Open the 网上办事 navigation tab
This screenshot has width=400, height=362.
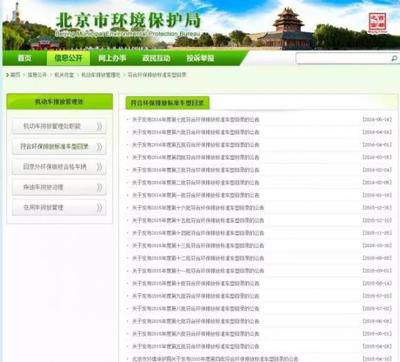click(x=112, y=58)
